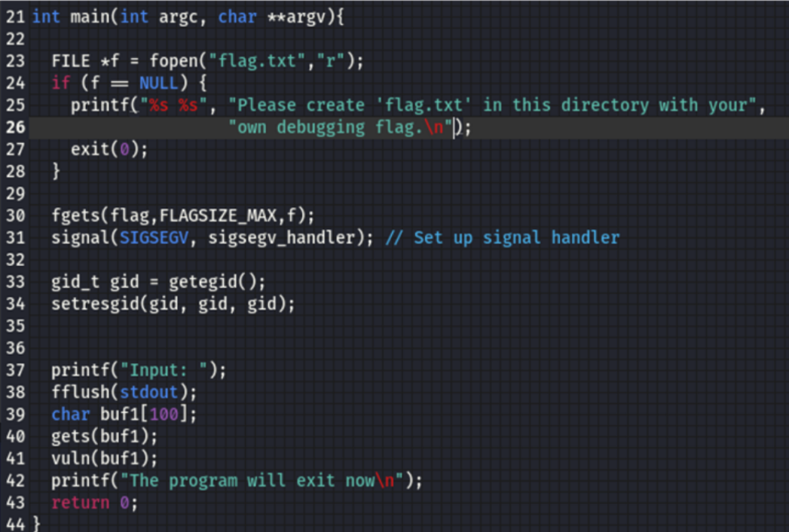The height and width of the screenshot is (532, 789).
Task: Select the NULL keyword in the if condition
Action: (x=158, y=83)
